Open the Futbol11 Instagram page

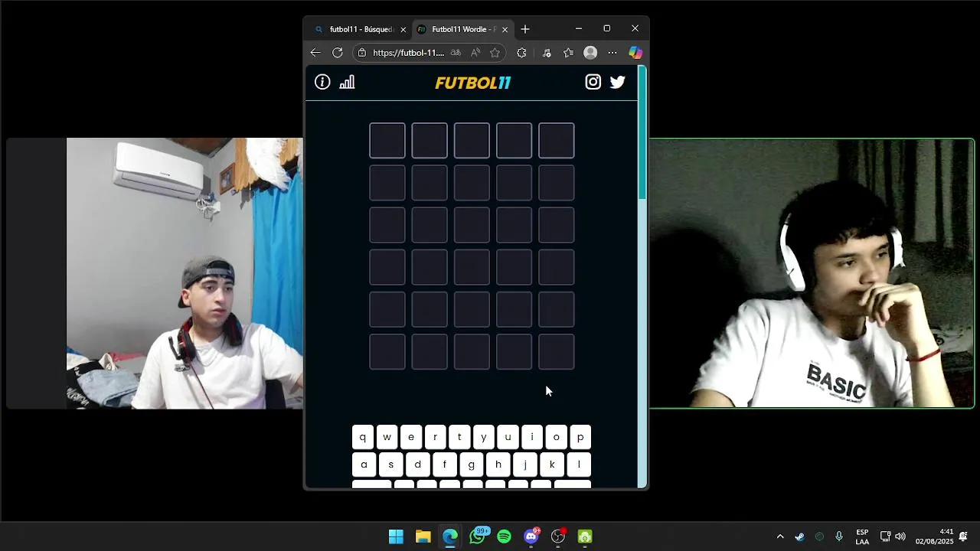tap(593, 82)
